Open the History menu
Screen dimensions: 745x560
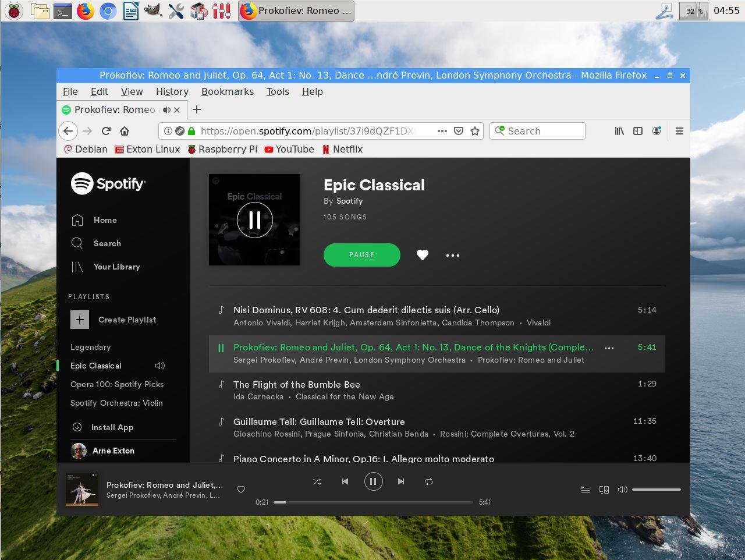(x=172, y=91)
